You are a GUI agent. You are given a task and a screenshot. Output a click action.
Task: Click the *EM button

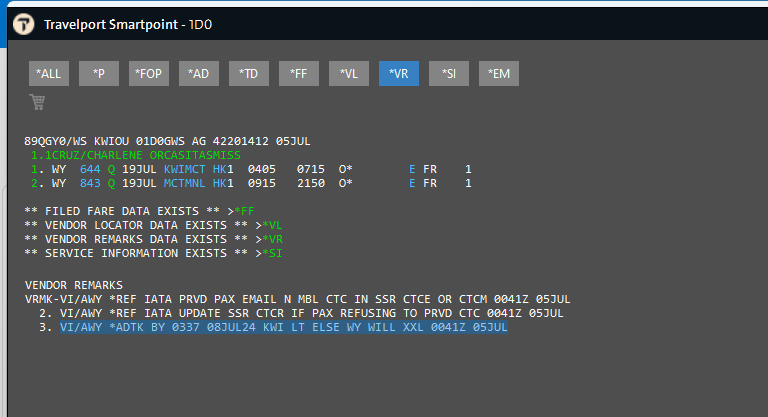click(x=499, y=74)
